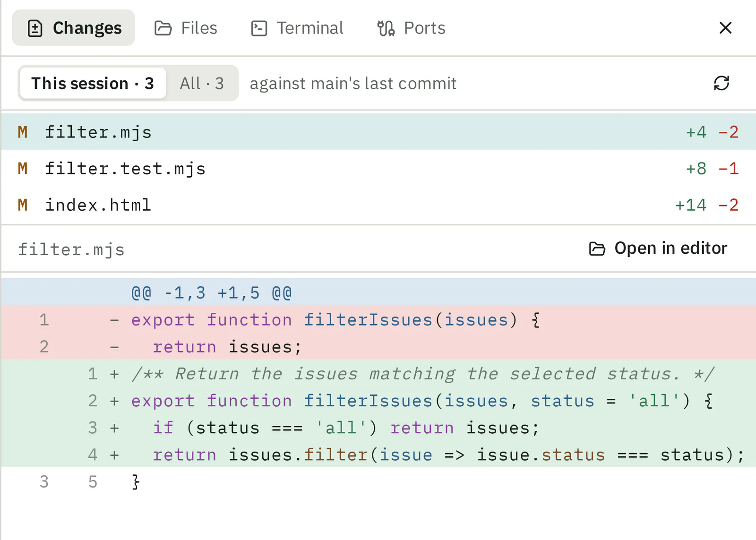The height and width of the screenshot is (540, 756).
Task: Click the removed 'filterIssues(issues) {' line
Action: 378,319
